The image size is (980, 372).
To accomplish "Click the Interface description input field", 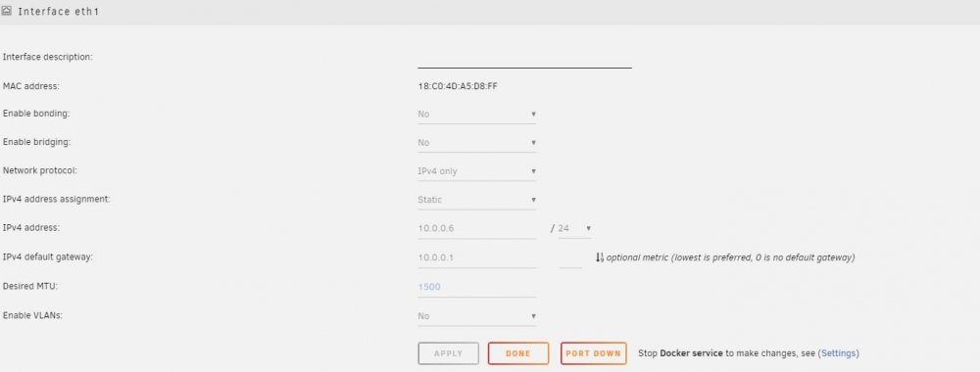I will point(524,58).
